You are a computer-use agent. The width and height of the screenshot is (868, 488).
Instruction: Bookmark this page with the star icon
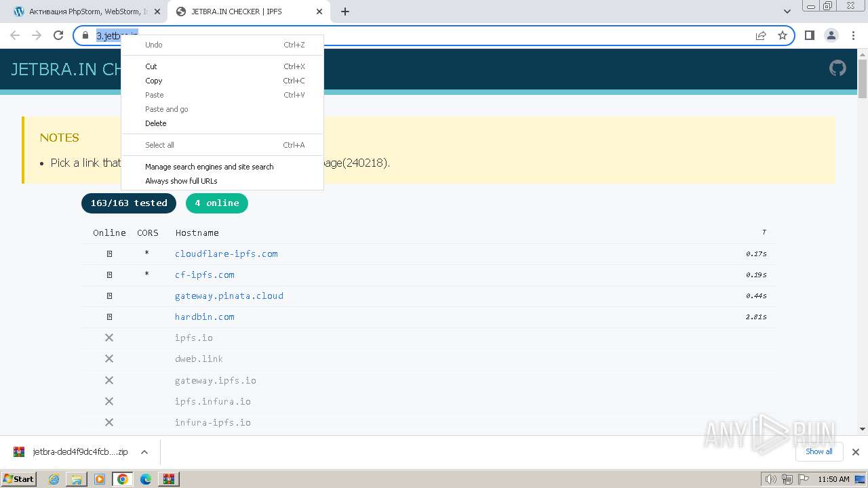(x=783, y=35)
